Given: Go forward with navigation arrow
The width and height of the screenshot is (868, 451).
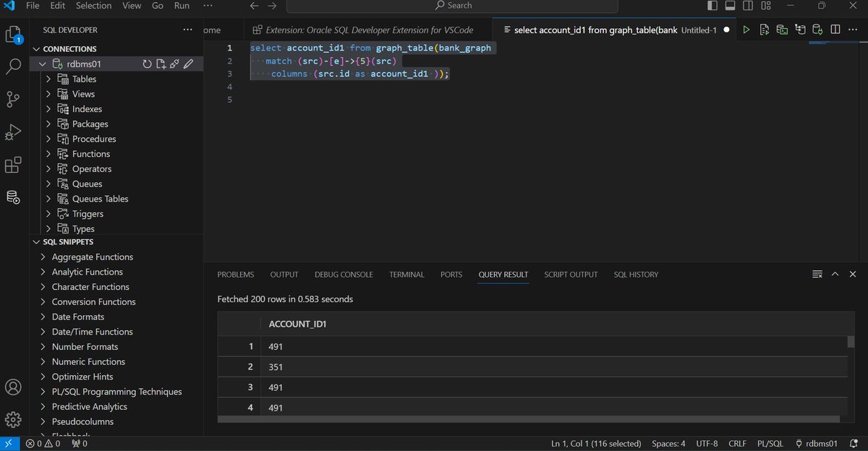Looking at the screenshot, I should click(x=273, y=6).
